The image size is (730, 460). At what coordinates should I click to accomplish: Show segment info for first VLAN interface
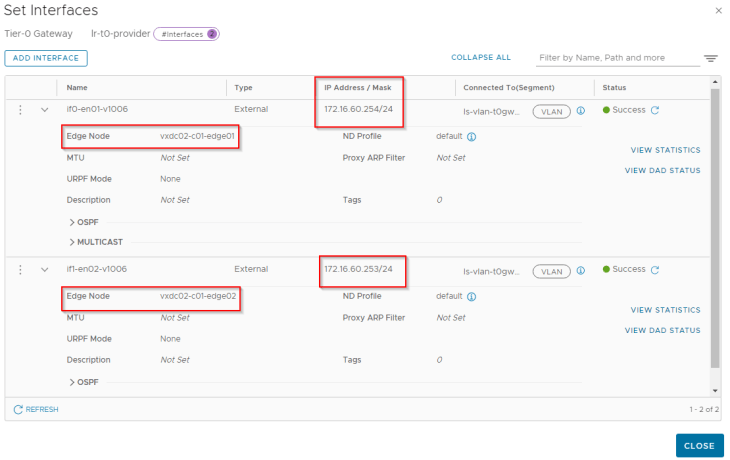tap(581, 111)
